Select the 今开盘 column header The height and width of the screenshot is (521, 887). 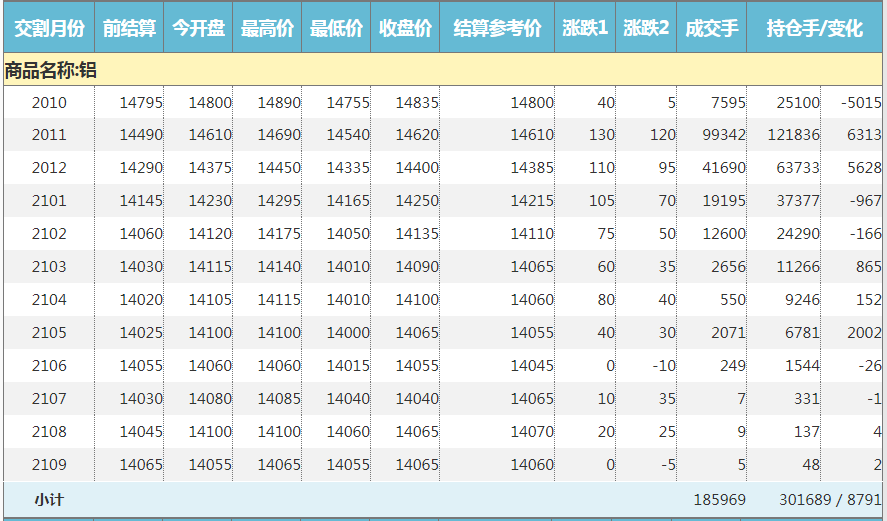tap(198, 29)
